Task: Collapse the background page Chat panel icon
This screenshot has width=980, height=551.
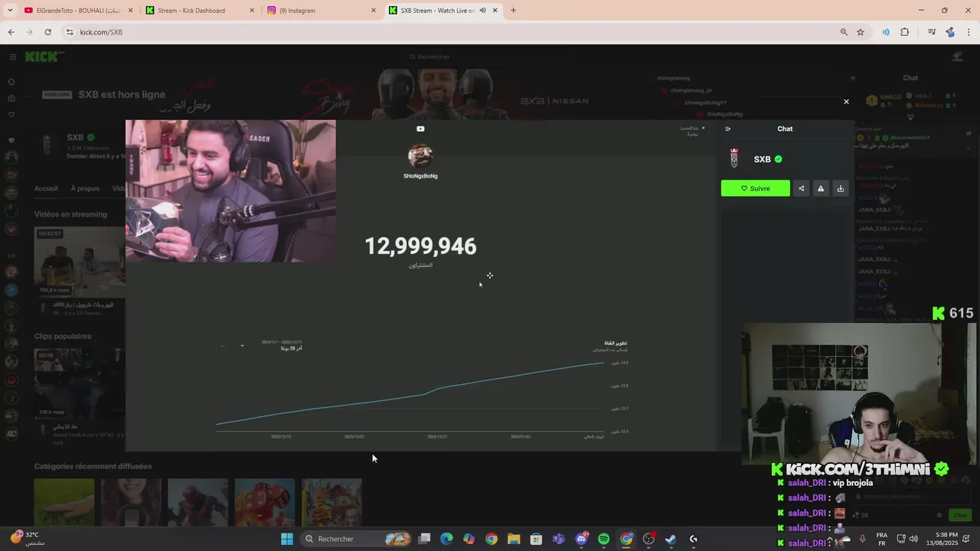Action: pyautogui.click(x=853, y=78)
